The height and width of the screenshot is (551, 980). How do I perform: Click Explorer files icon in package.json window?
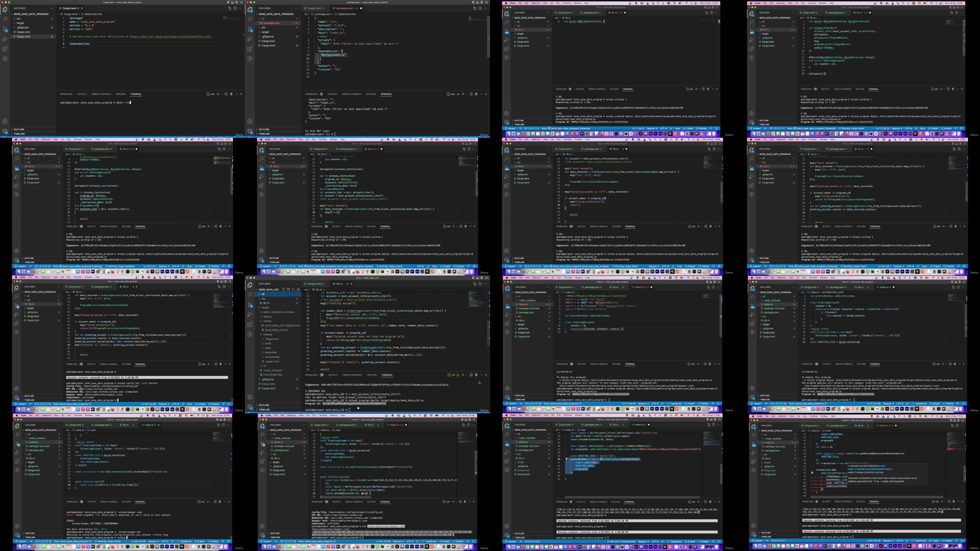point(250,9)
